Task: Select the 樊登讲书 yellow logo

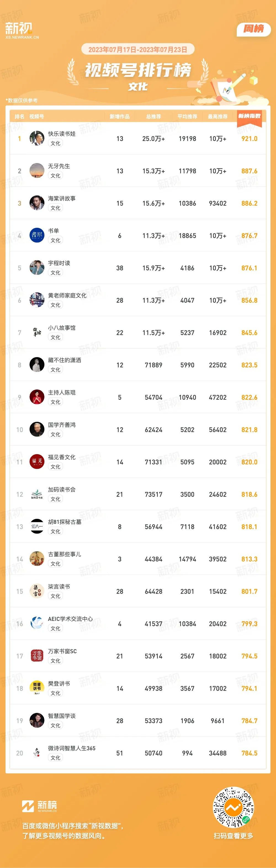Action: tap(37, 688)
